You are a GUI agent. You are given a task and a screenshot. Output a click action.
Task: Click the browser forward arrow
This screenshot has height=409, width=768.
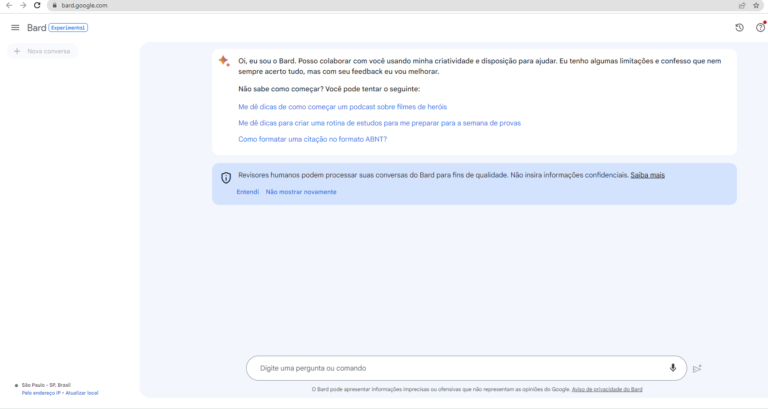(x=23, y=5)
